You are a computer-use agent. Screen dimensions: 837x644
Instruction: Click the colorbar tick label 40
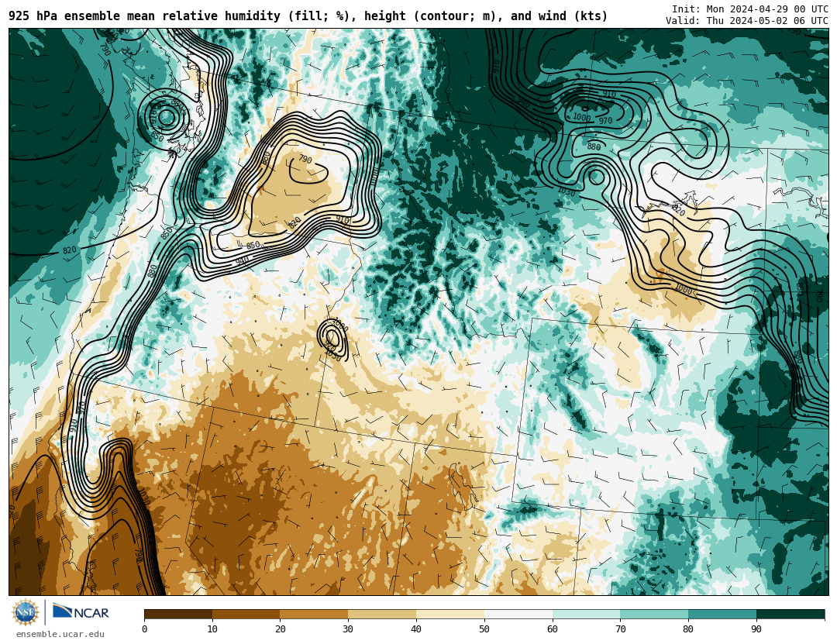416,629
